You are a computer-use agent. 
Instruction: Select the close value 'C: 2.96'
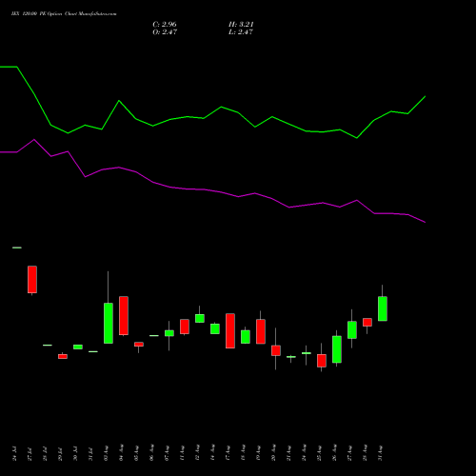[x=165, y=25]
